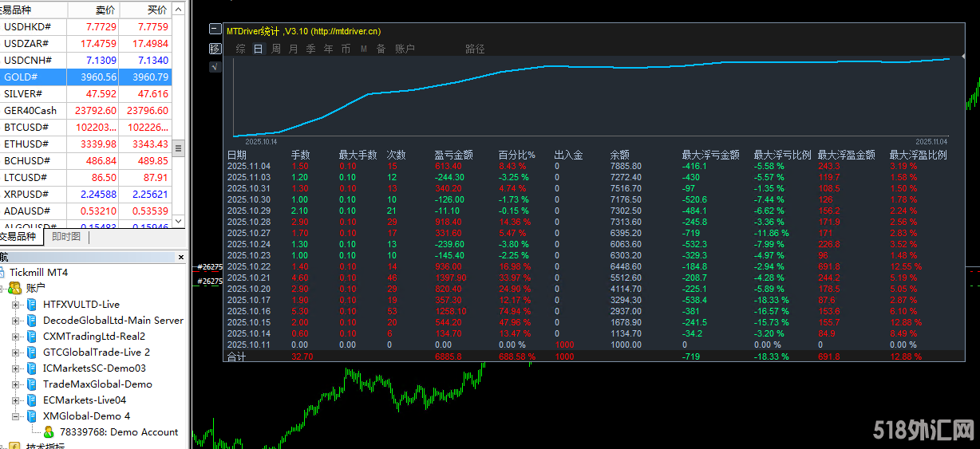Click the 卖价 column header
The image size is (980, 449).
coord(105,10)
